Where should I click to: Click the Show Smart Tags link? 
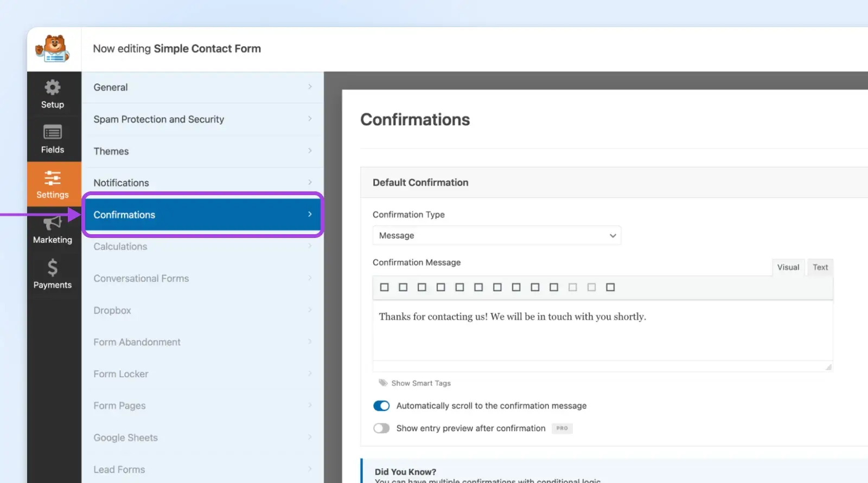point(421,383)
